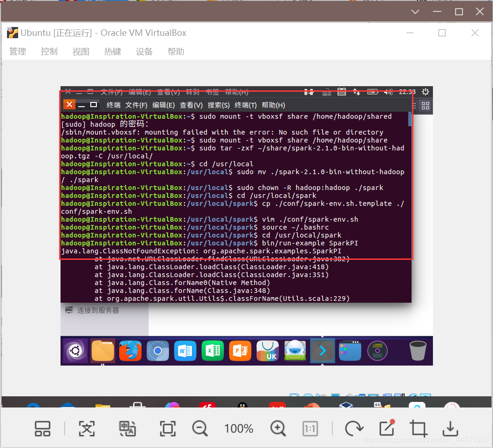Launch Firefox from the dock

130,351
